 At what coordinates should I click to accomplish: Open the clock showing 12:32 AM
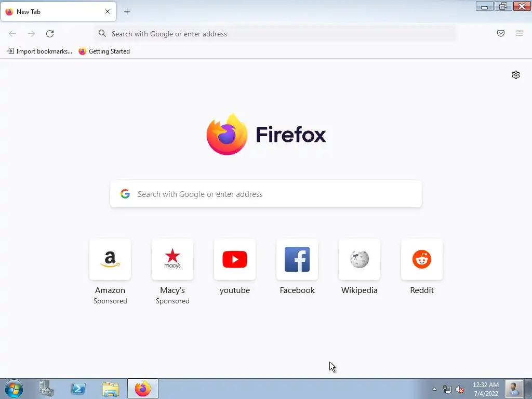click(486, 389)
